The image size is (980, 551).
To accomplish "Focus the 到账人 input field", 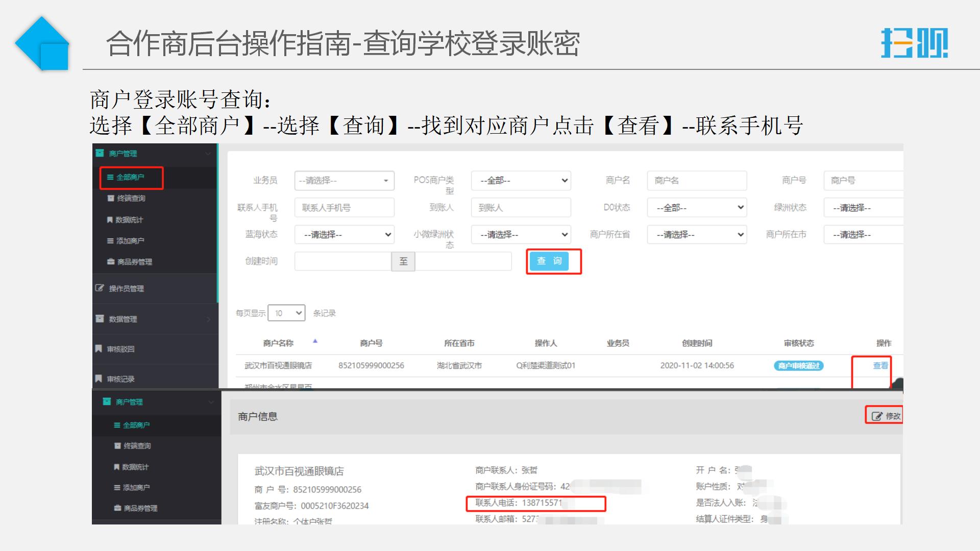I will (x=521, y=208).
